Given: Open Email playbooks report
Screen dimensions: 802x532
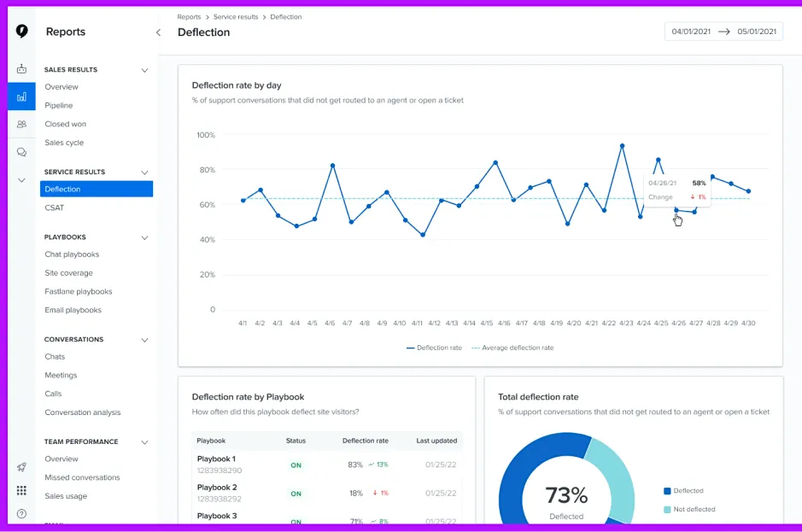Looking at the screenshot, I should (73, 310).
